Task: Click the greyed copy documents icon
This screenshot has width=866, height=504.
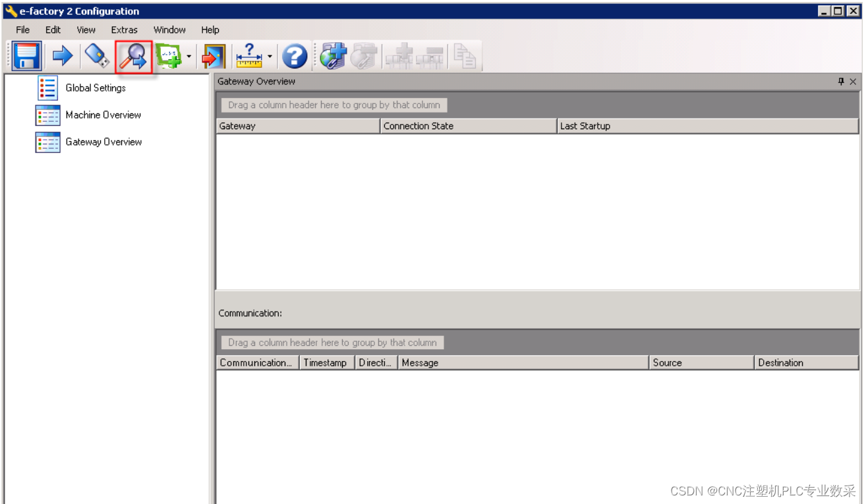Action: (x=465, y=57)
